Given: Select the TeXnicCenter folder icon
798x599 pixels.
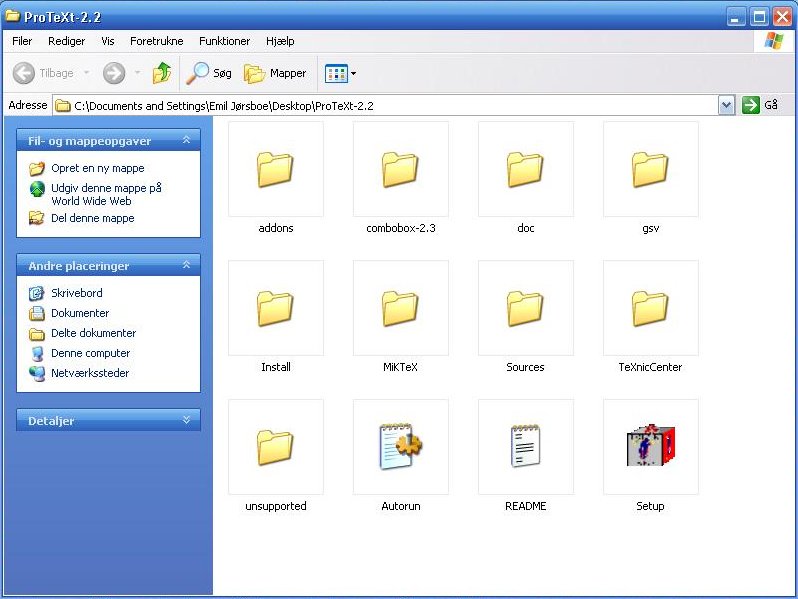Looking at the screenshot, I should pos(650,308).
